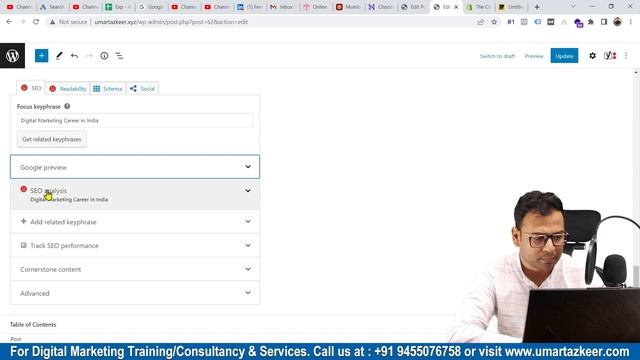
Task: Click the plus icon beside Add related keyphrase
Action: [x=23, y=221]
